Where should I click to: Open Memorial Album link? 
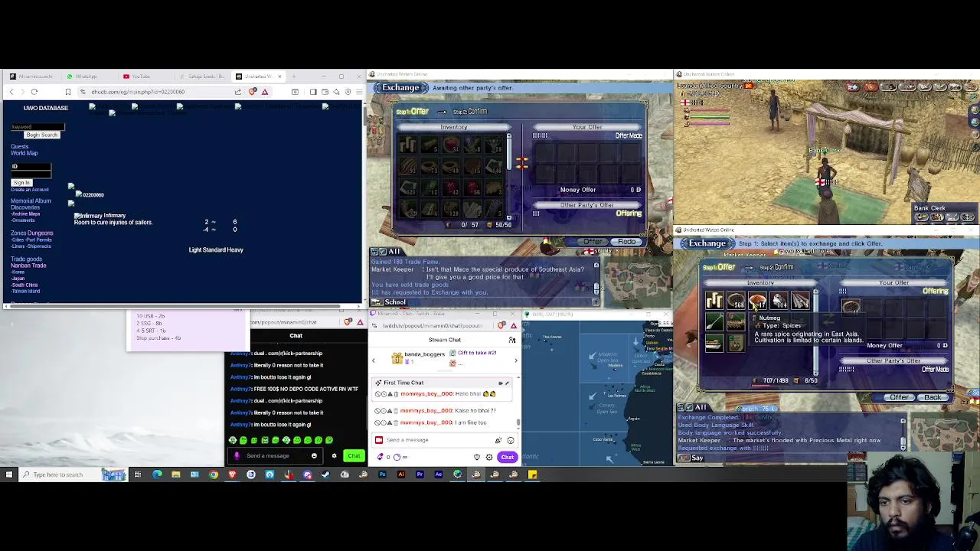tap(31, 201)
